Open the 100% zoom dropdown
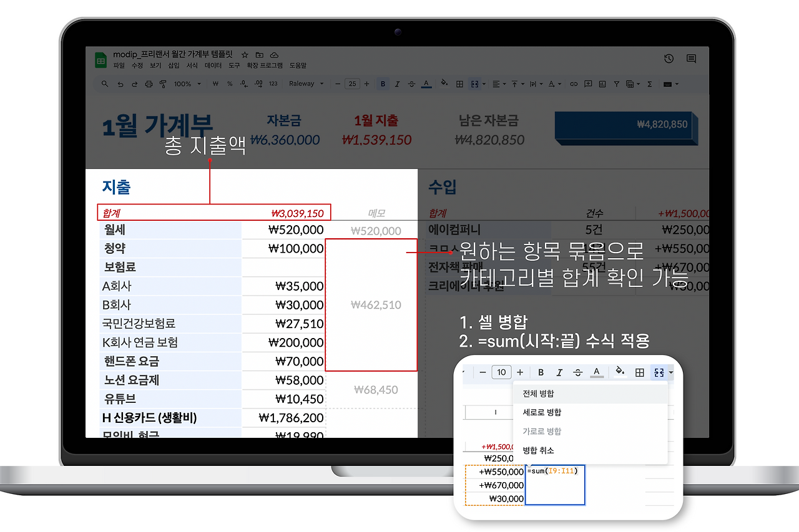 click(187, 84)
